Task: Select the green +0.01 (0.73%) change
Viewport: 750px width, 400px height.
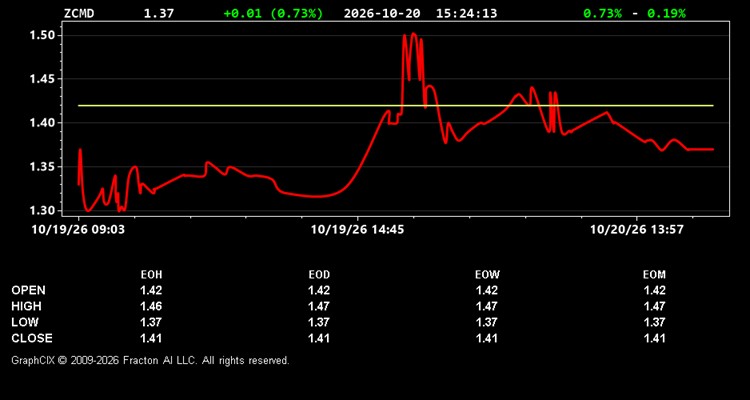Action: click(273, 13)
